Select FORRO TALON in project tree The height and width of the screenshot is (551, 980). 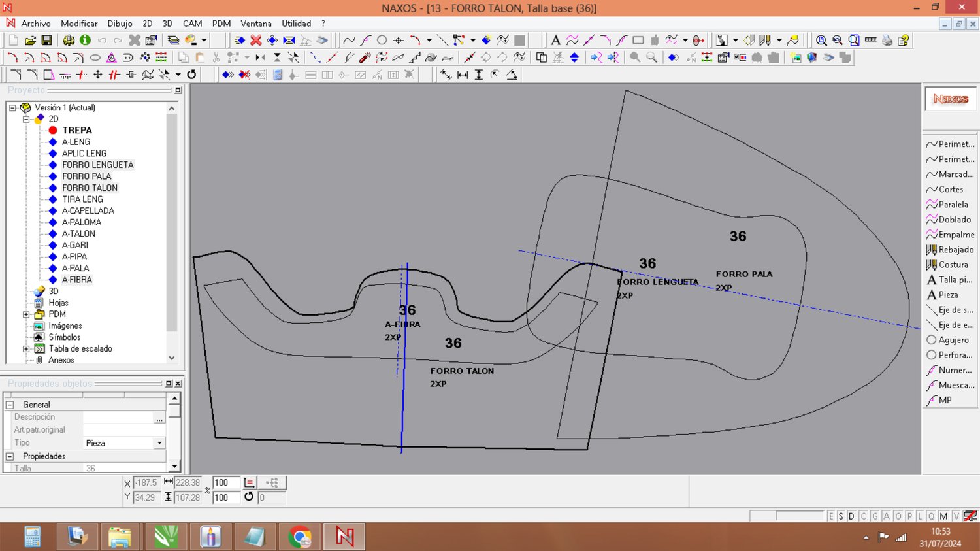(x=90, y=188)
